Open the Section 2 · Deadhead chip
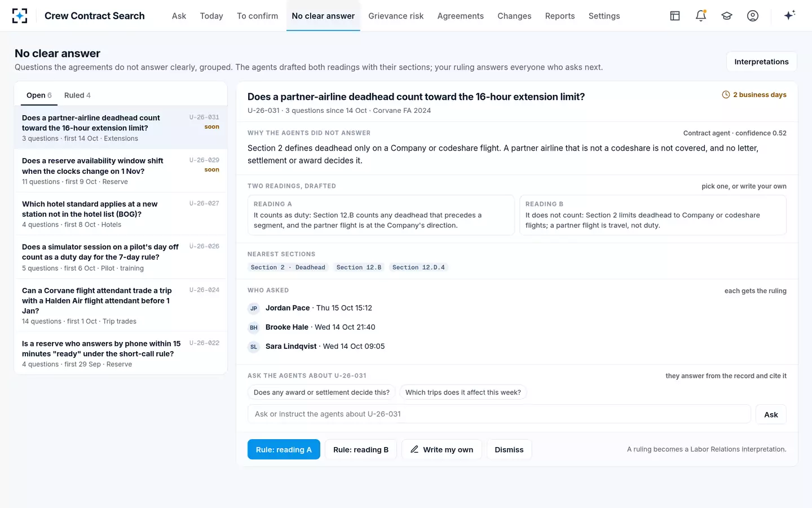Image resolution: width=812 pixels, height=508 pixels. pyautogui.click(x=288, y=268)
